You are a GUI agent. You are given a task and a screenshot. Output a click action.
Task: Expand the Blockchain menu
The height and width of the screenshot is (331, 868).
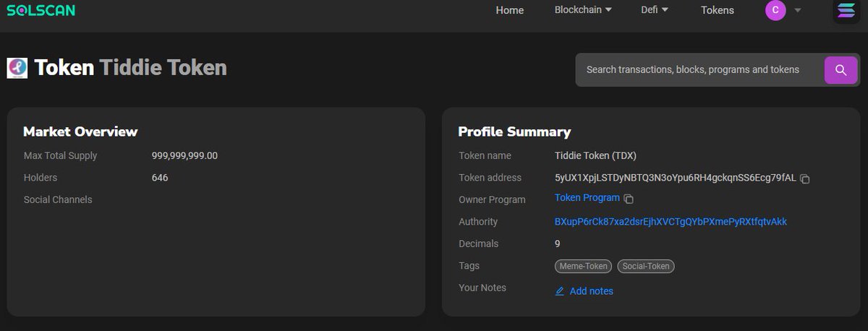pyautogui.click(x=583, y=10)
